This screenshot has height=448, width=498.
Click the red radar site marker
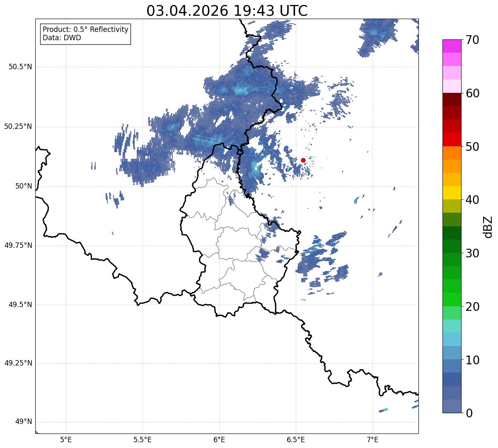tap(303, 160)
